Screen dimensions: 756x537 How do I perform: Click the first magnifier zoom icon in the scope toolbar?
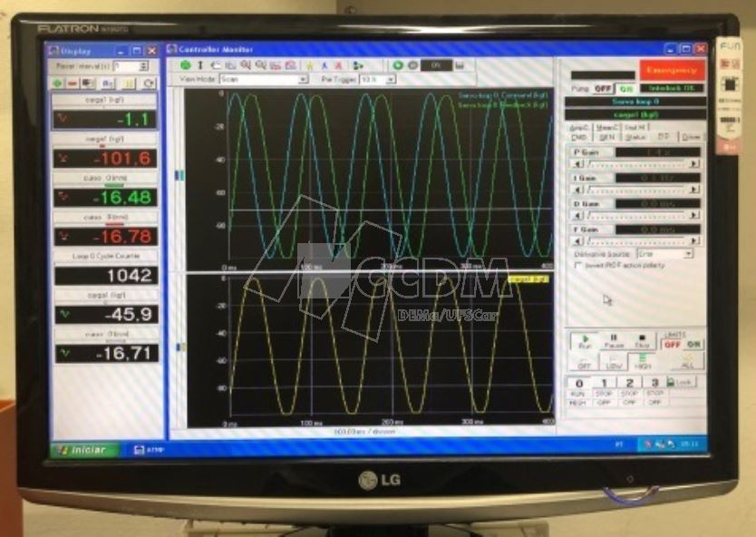246,64
